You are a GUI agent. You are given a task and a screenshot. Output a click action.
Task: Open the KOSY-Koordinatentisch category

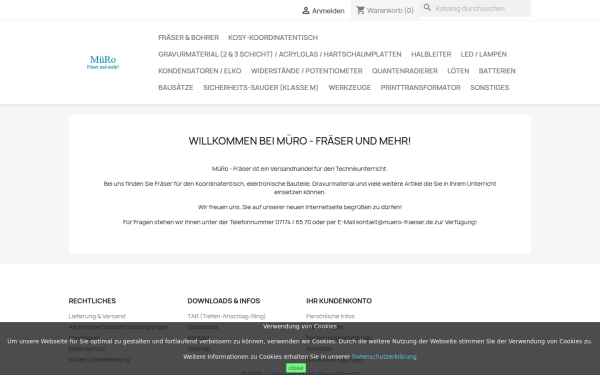pyautogui.click(x=273, y=38)
